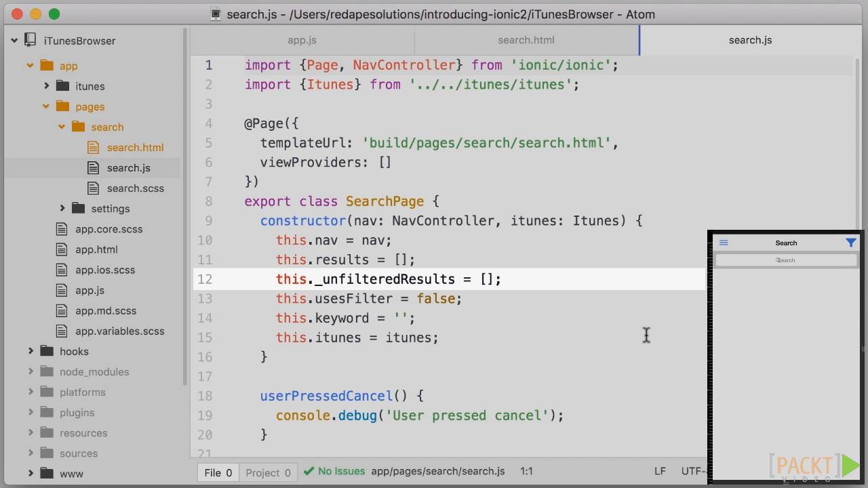Select the search.js editor tab
This screenshot has height=488, width=868.
750,40
